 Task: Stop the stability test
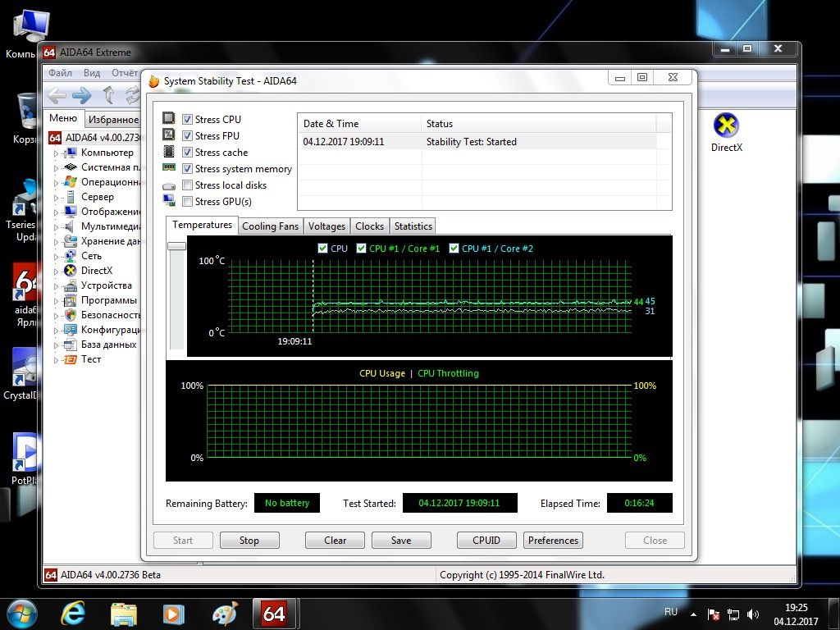[x=249, y=540]
